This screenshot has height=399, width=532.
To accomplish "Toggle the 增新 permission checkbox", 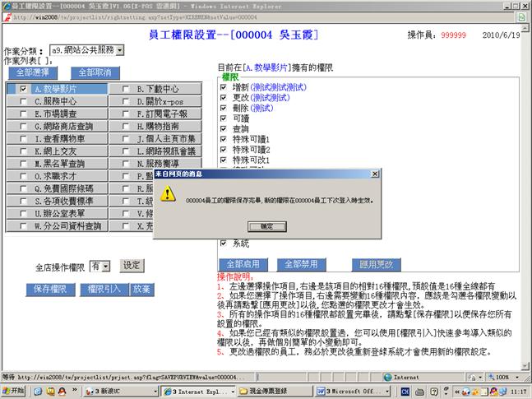I will (224, 86).
